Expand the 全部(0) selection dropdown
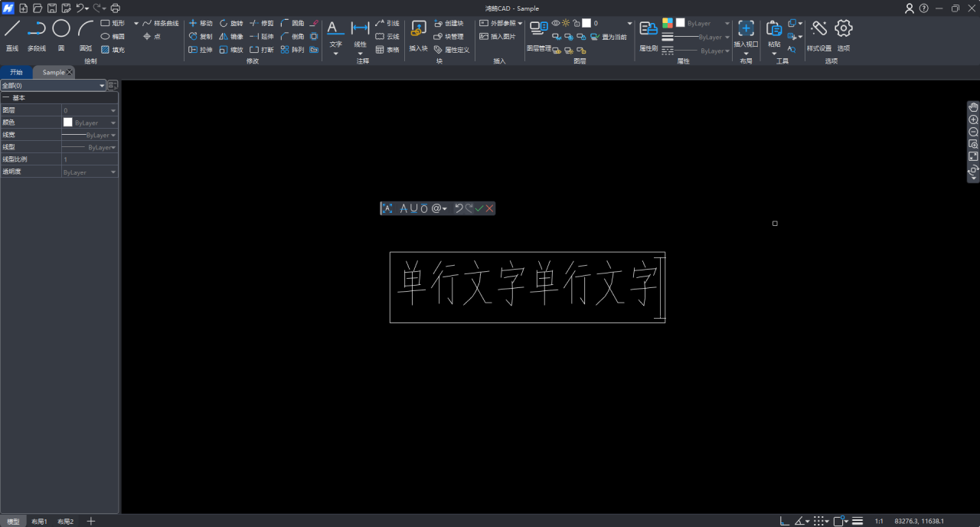The width and height of the screenshot is (980, 527). pos(102,86)
